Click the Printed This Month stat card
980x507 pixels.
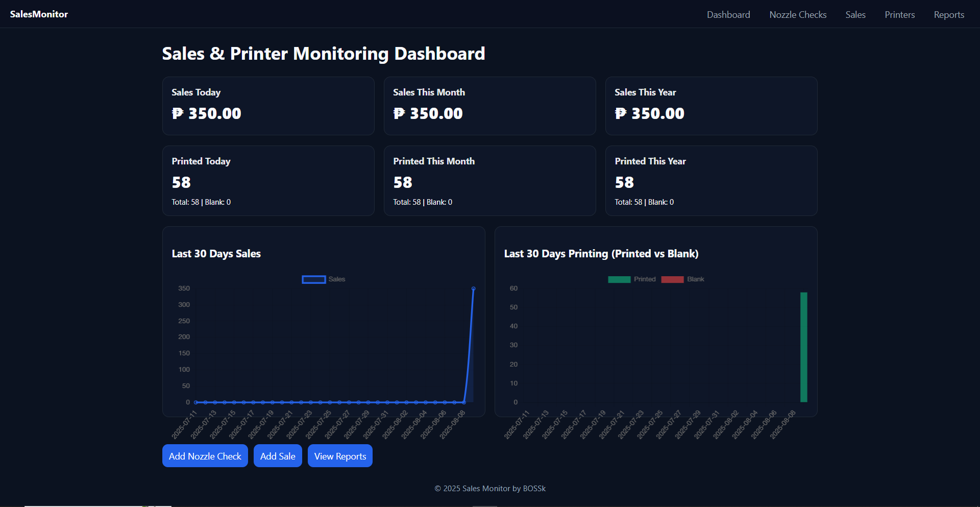point(489,180)
